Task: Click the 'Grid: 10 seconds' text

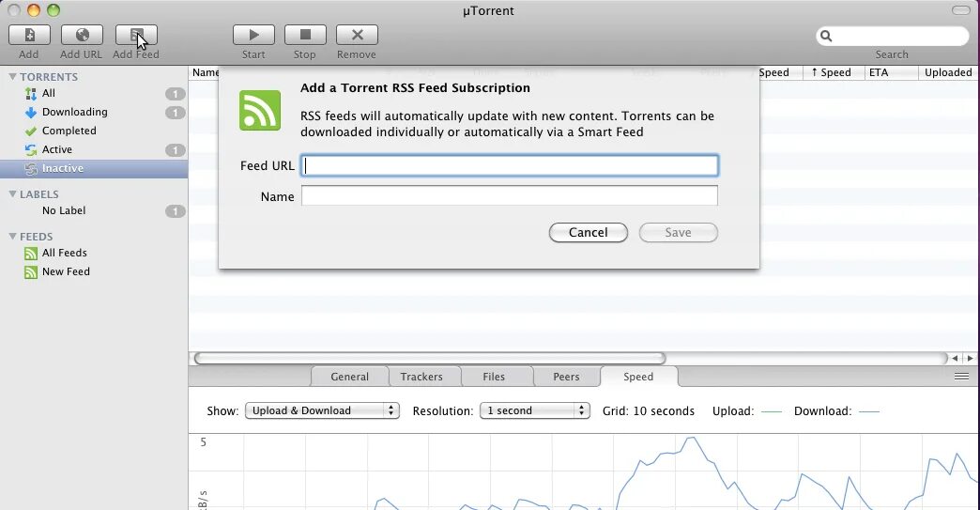Action: pos(648,411)
